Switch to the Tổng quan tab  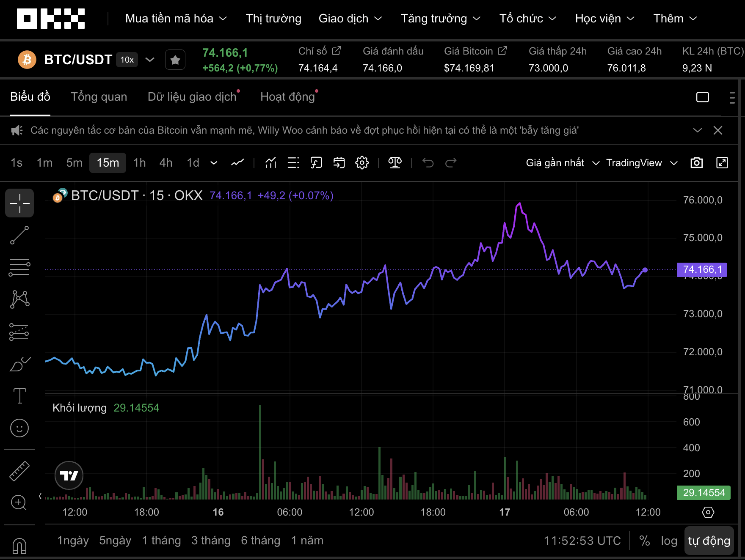click(x=99, y=97)
